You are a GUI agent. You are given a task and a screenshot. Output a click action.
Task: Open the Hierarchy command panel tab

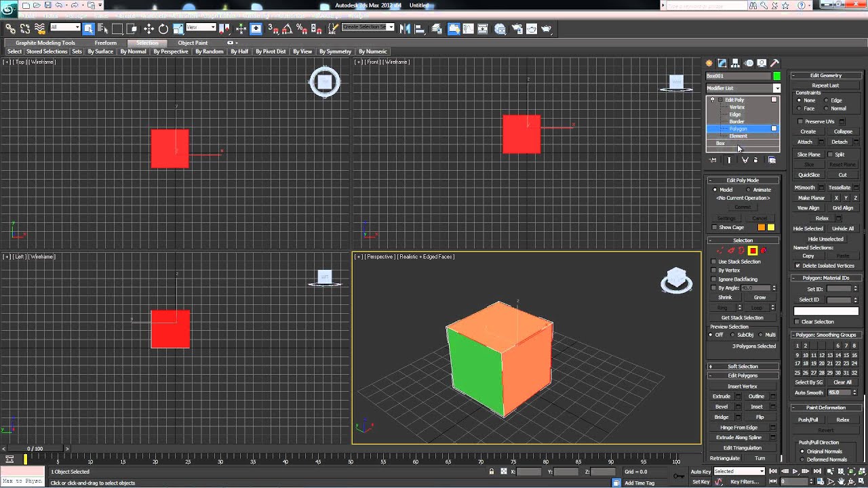736,63
